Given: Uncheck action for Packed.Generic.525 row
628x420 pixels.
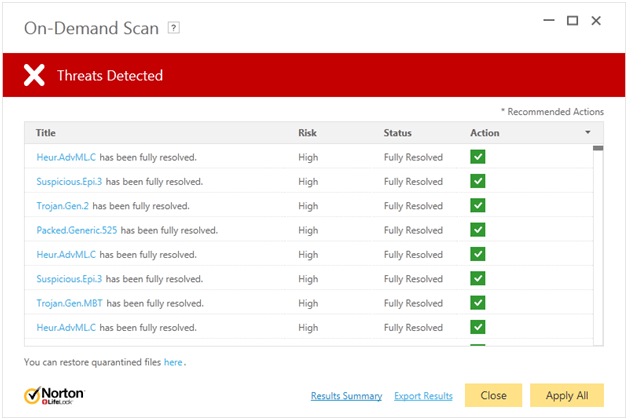Looking at the screenshot, I should [x=477, y=230].
